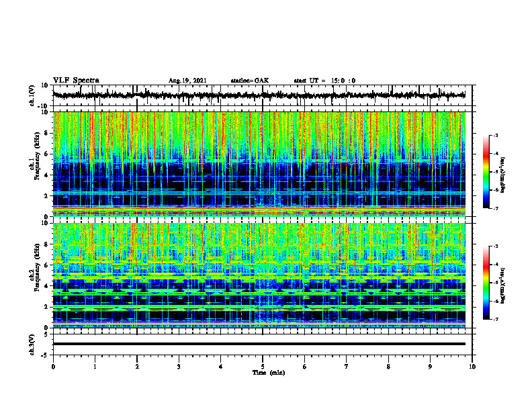Click the ch.2 spectrogram color scale bar
This screenshot has width=532, height=411.
[x=486, y=283]
